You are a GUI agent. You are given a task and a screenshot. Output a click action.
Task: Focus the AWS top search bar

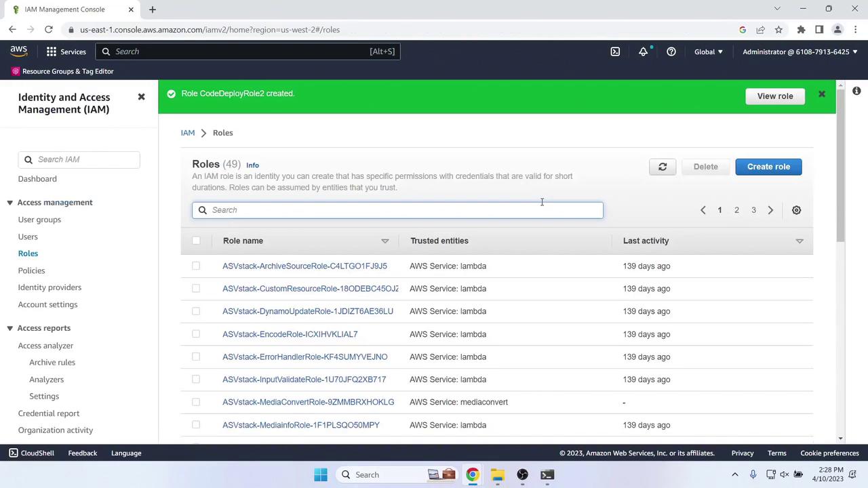248,52
